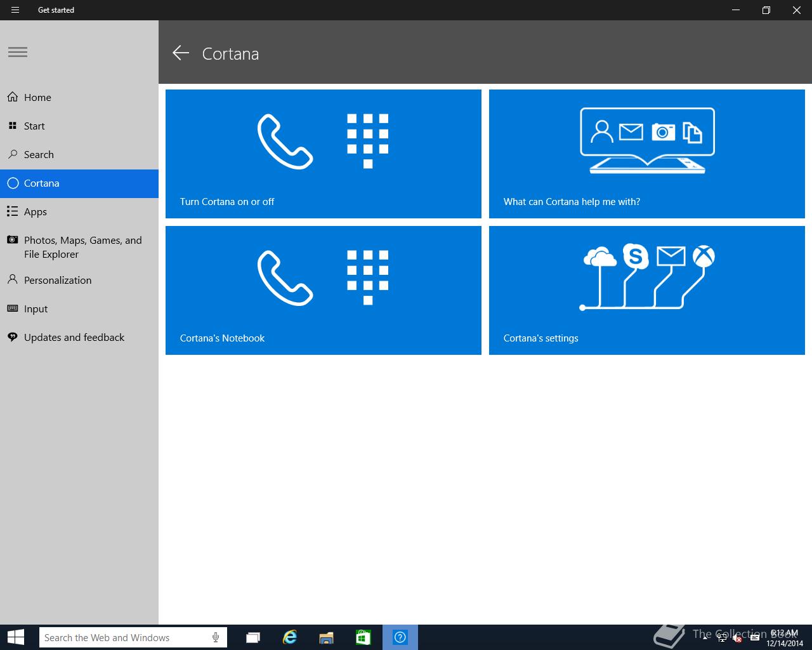Focus the Search the Web and Windows box
The width and height of the screenshot is (812, 650).
pos(133,637)
